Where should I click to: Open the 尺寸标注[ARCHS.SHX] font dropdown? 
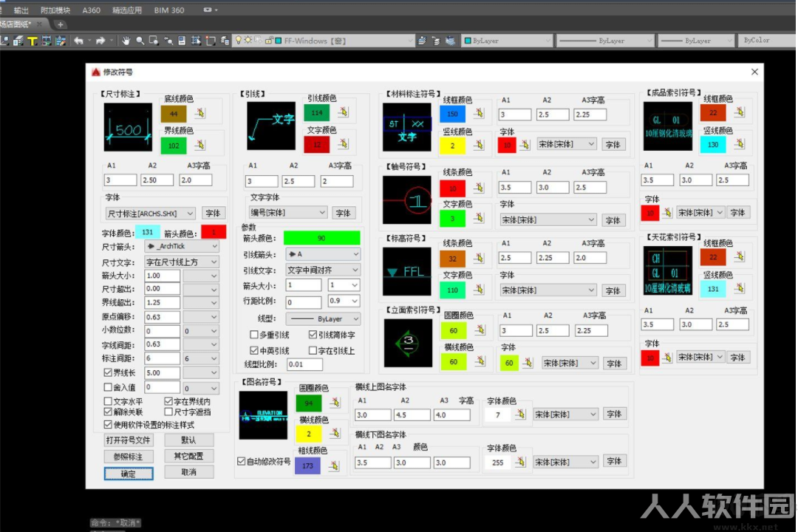pyautogui.click(x=150, y=214)
